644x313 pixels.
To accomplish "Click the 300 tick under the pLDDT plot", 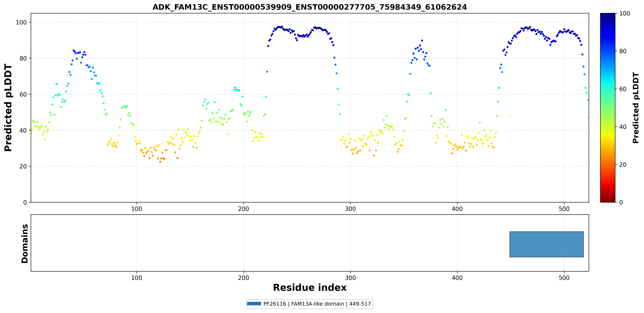I will (350, 209).
